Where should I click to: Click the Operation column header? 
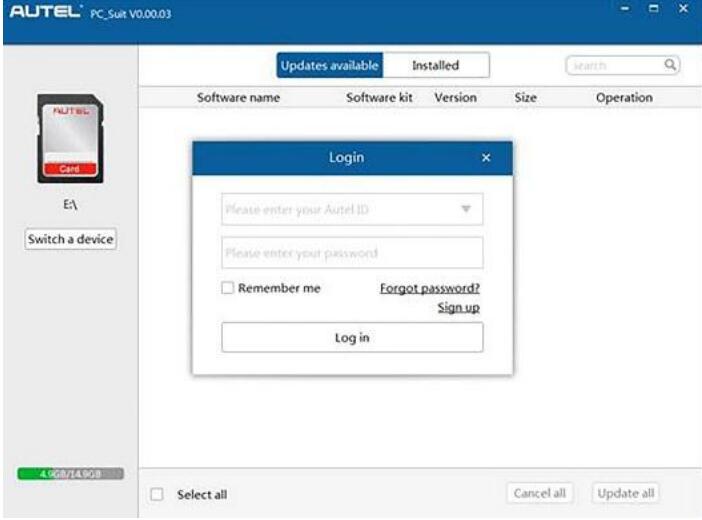point(624,98)
